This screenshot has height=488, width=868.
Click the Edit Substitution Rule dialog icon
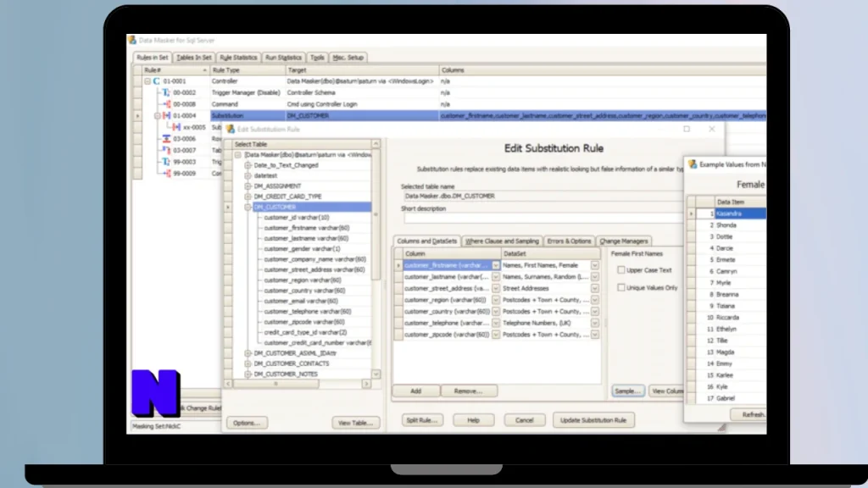click(231, 130)
